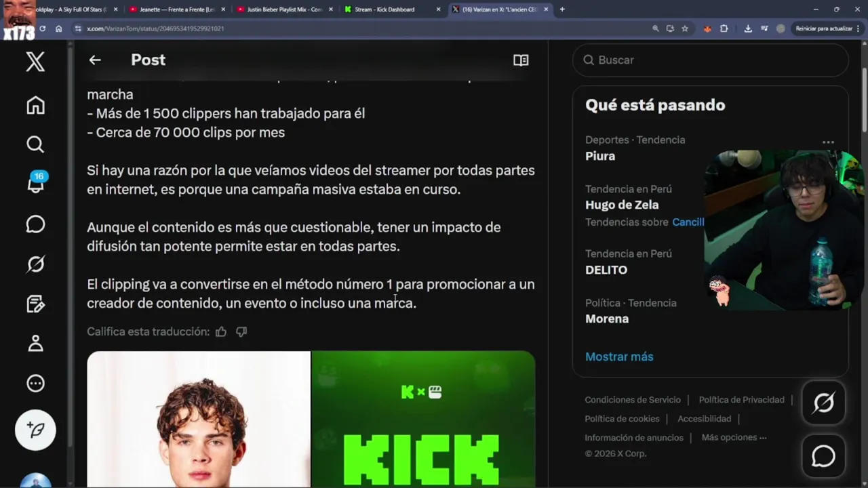The width and height of the screenshot is (868, 488).
Task: Rate translation with thumbs down
Action: click(x=241, y=331)
